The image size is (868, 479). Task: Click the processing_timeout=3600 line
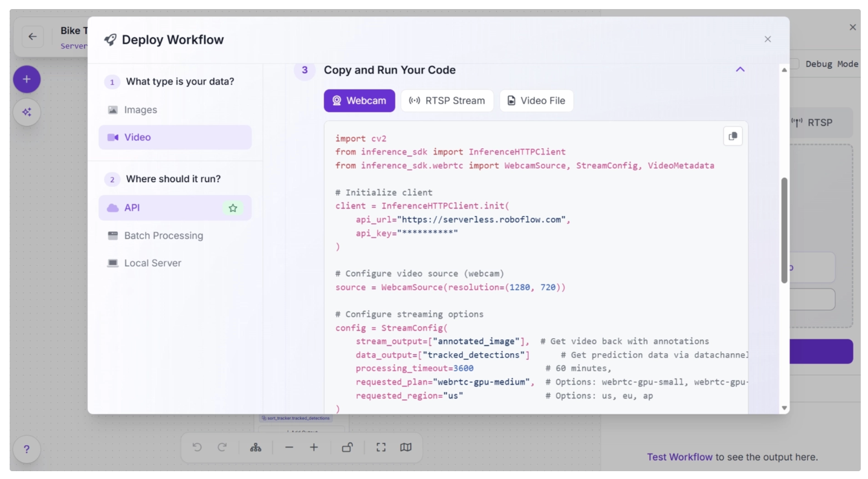click(415, 368)
